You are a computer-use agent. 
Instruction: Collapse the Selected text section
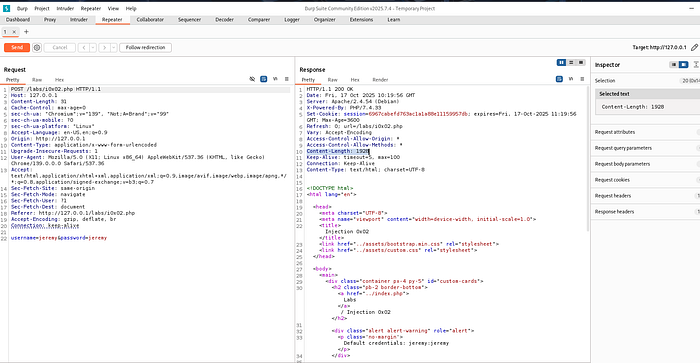pyautogui.click(x=647, y=94)
